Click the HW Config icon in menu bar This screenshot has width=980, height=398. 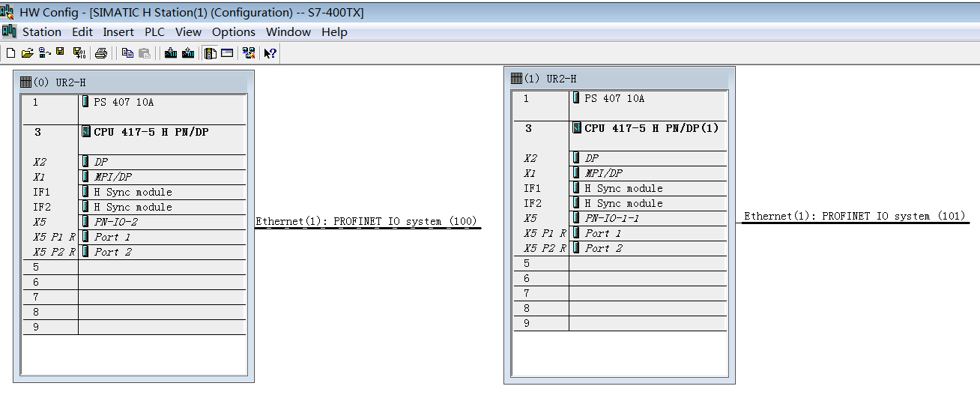9,31
